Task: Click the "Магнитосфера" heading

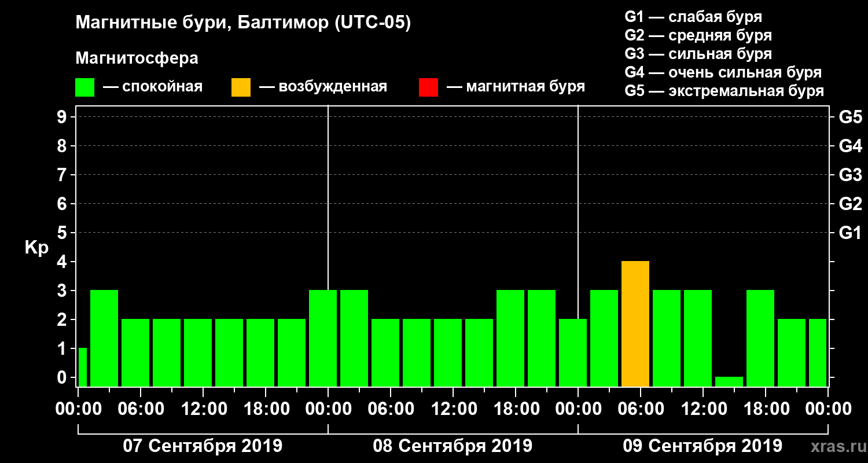Action: 137,58
